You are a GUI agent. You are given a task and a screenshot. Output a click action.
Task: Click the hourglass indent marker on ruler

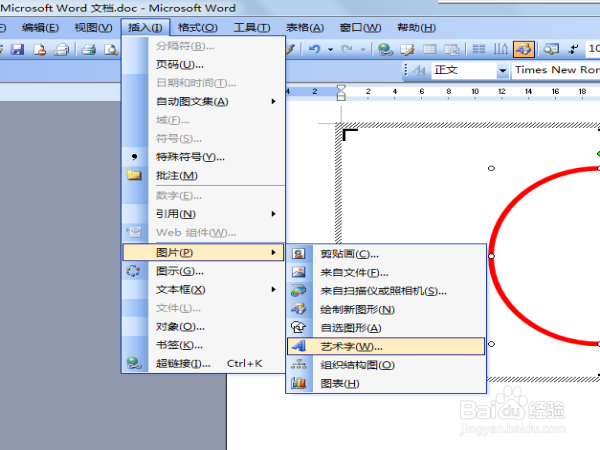(341, 93)
